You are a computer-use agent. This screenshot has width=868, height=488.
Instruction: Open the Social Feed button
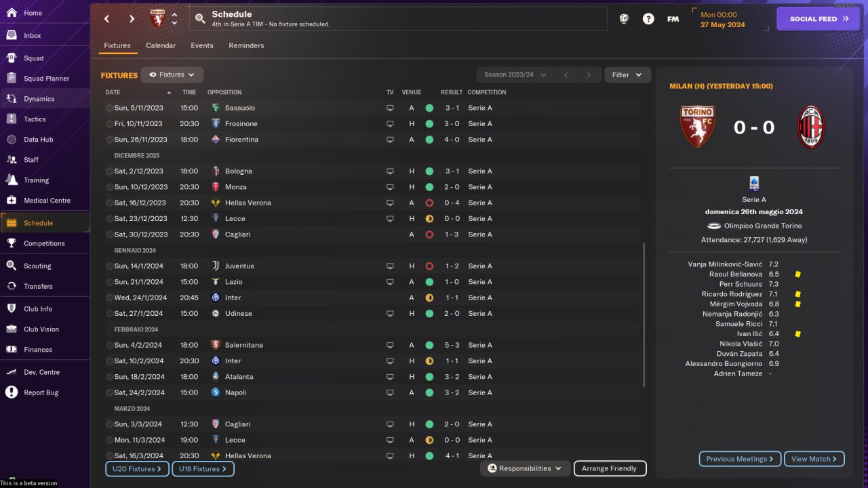click(x=818, y=19)
